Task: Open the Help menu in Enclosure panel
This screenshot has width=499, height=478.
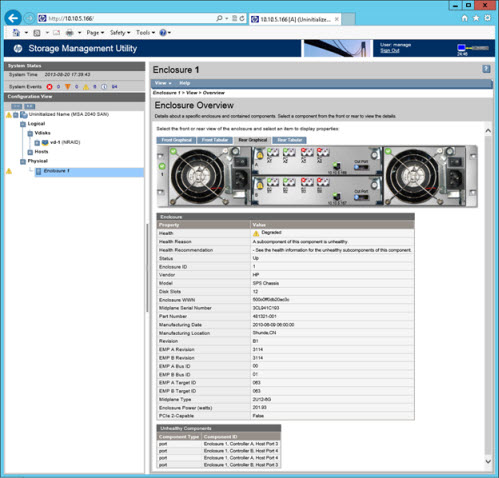Action: pos(184,83)
